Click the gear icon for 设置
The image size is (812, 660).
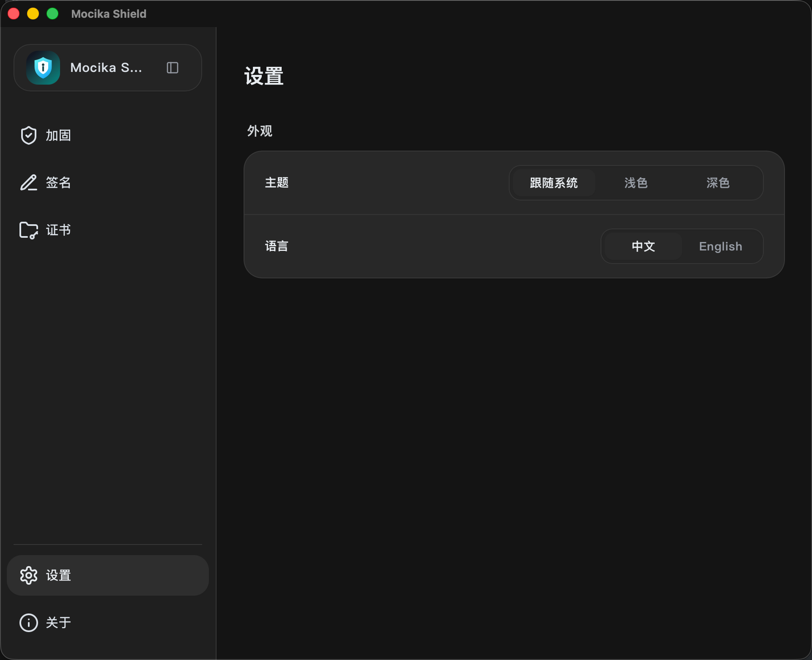click(x=29, y=575)
